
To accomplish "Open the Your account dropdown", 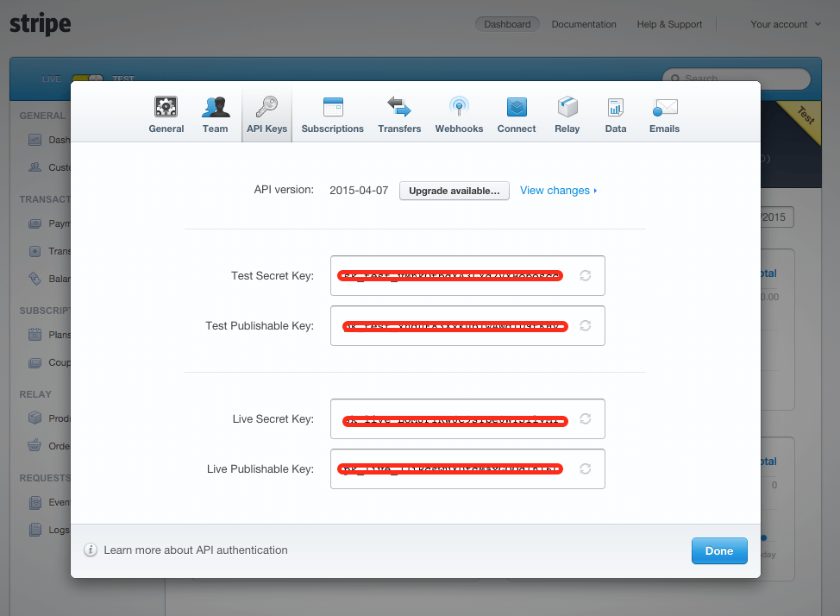I will click(784, 24).
